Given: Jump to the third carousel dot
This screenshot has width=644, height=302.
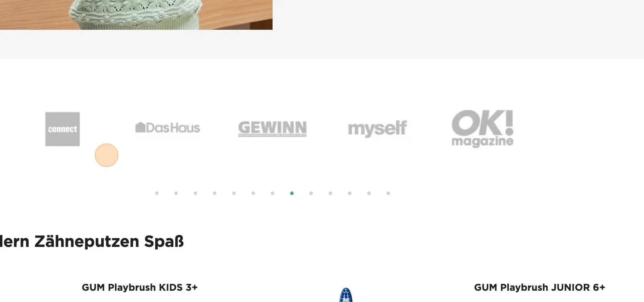Looking at the screenshot, I should [x=195, y=193].
